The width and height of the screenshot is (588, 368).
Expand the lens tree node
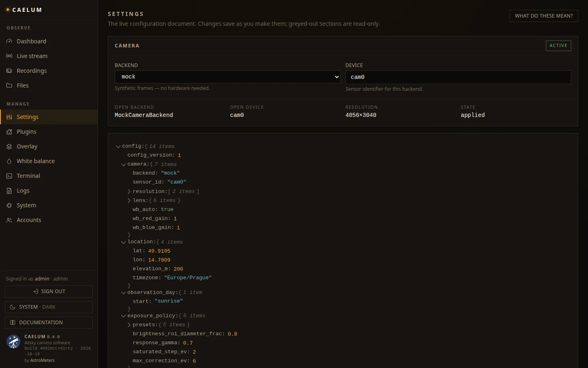click(129, 200)
